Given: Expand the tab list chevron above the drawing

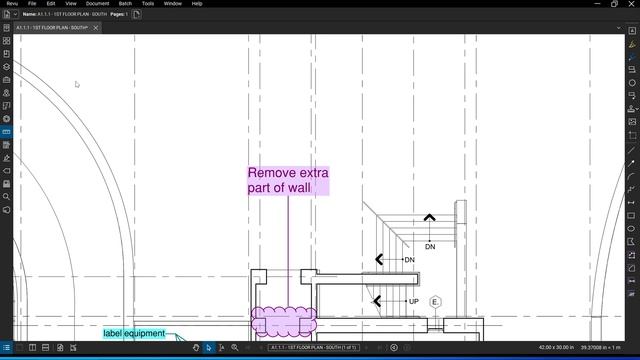Looking at the screenshot, I should point(619,28).
